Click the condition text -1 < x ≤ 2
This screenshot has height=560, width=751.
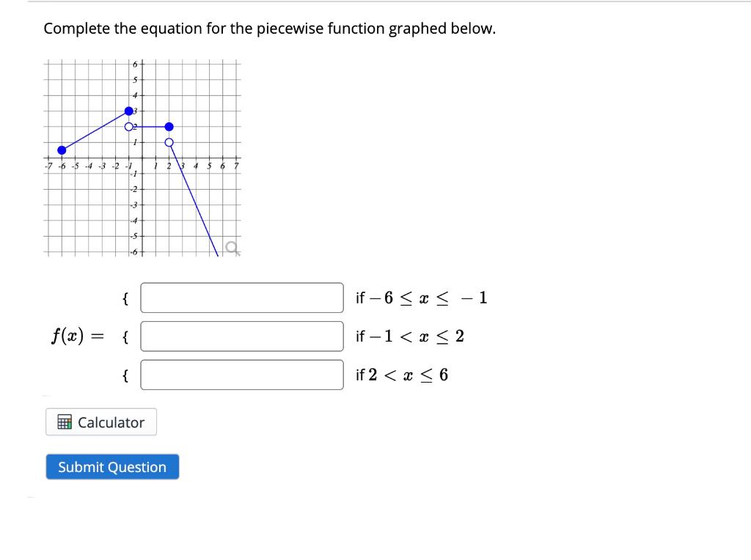[411, 336]
